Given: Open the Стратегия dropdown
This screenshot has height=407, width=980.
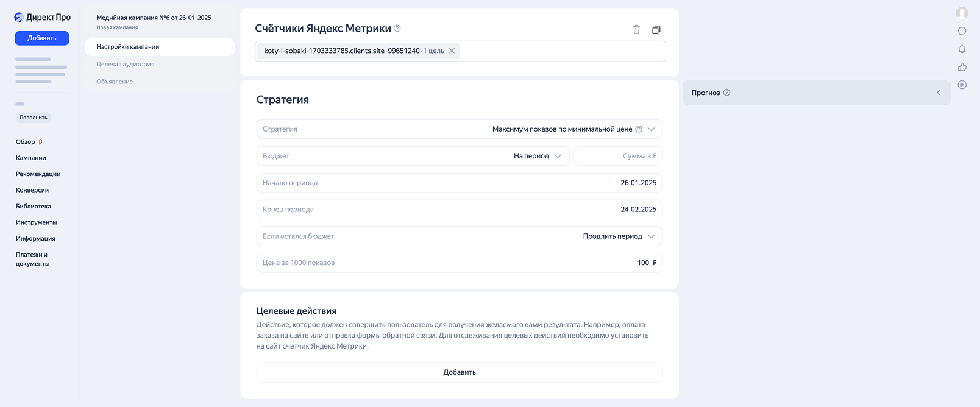Looking at the screenshot, I should click(x=651, y=129).
